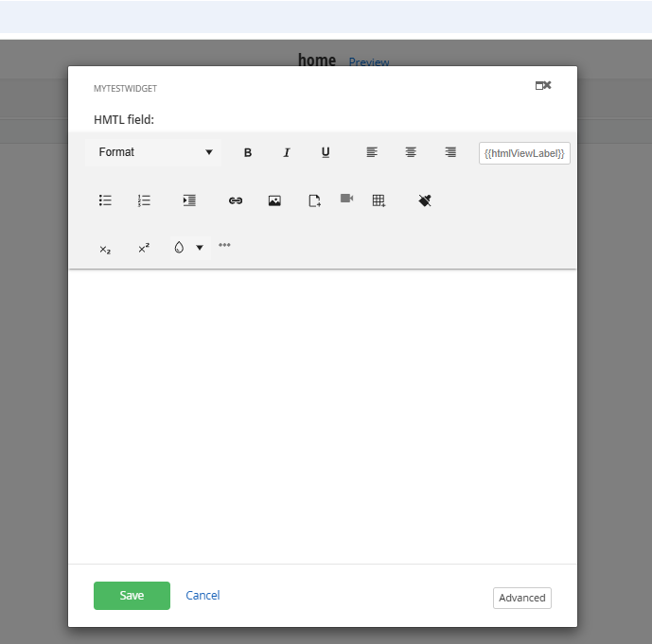Insert a document file
Image resolution: width=652 pixels, height=644 pixels.
tap(314, 200)
